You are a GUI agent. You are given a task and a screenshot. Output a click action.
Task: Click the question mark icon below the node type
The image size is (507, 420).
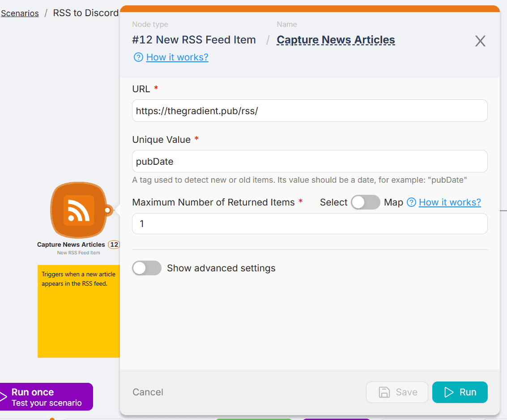[138, 57]
